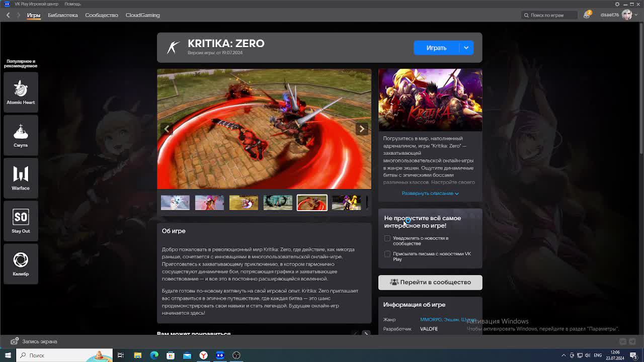Viewport: 644px width, 362px height.
Task: Click Перейти в сообщество button
Action: [x=430, y=282]
